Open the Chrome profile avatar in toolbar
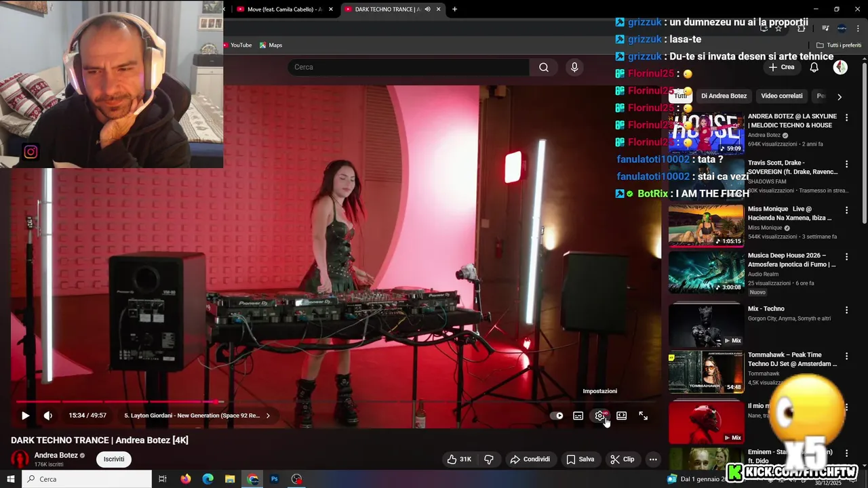The width and height of the screenshot is (868, 488). tap(842, 28)
